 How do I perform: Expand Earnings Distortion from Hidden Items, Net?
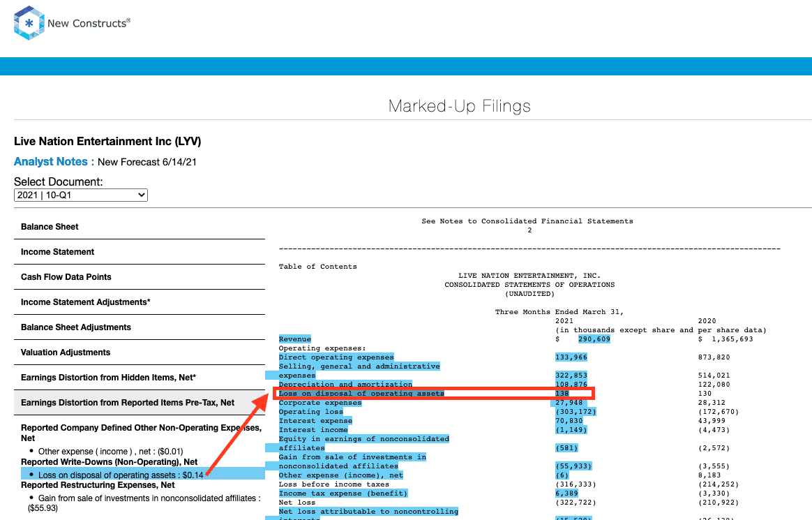click(x=140, y=378)
